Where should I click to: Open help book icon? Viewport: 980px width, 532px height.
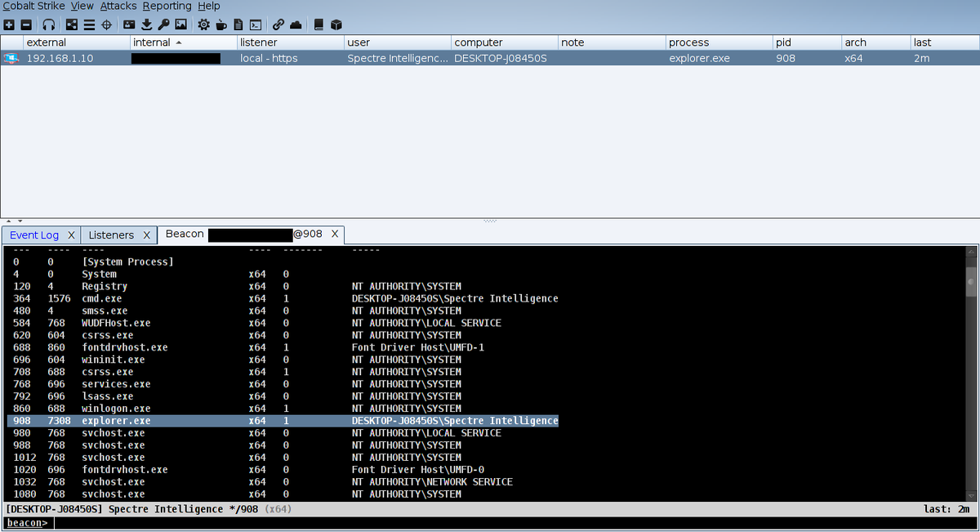318,25
